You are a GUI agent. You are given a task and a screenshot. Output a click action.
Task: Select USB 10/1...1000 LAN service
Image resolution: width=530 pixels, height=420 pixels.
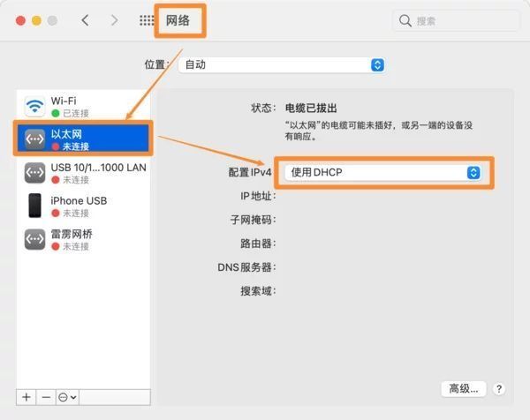click(x=84, y=173)
